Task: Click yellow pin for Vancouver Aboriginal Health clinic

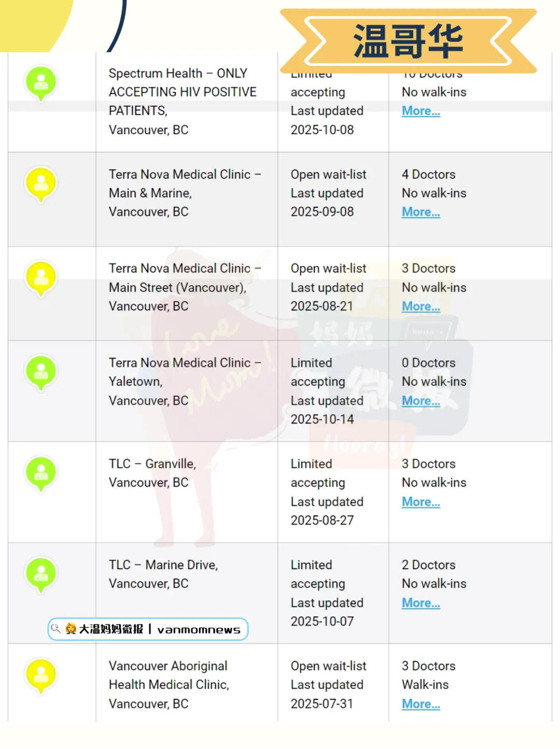Action: point(41,675)
